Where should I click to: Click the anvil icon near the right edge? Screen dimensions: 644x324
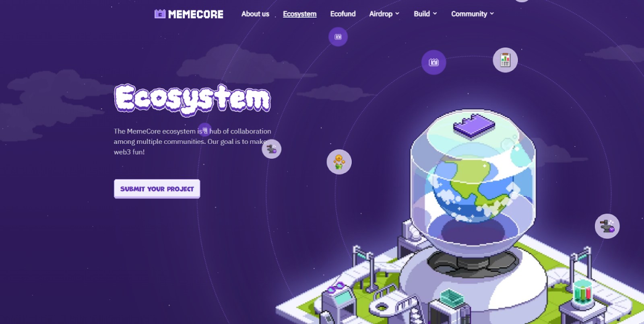[x=607, y=226]
